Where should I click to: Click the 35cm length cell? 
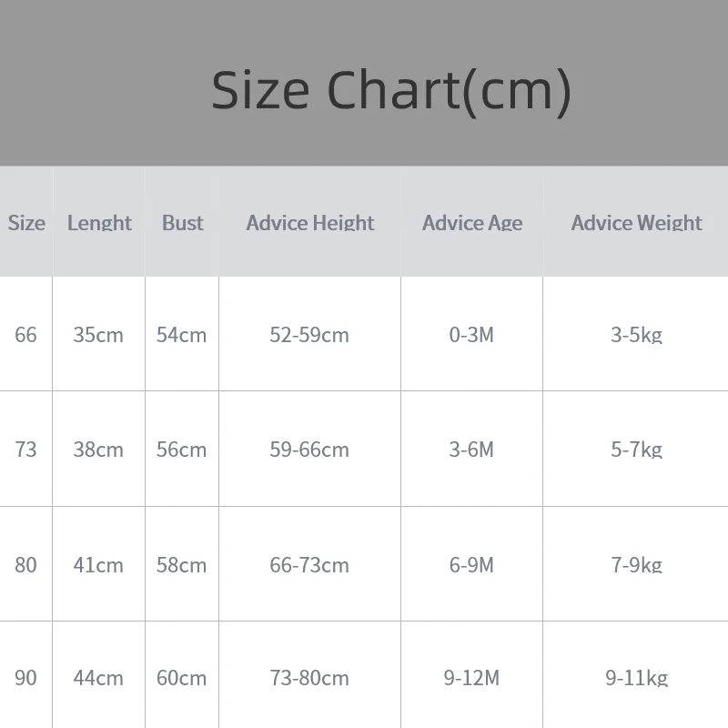[x=98, y=334]
